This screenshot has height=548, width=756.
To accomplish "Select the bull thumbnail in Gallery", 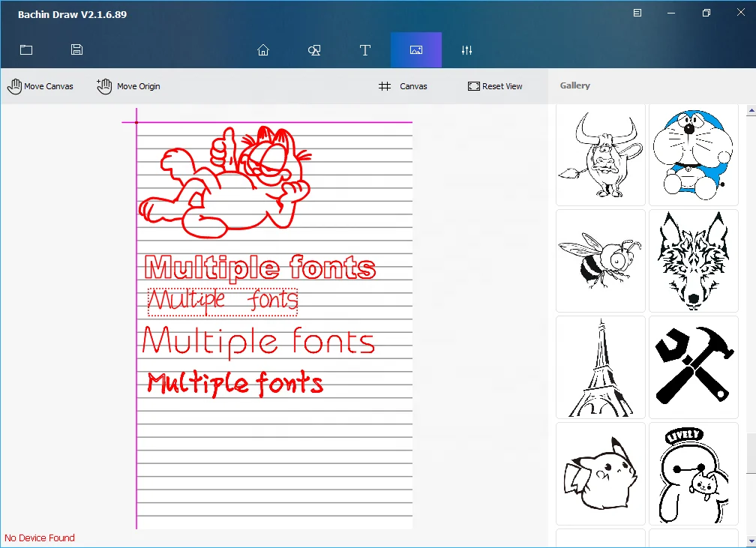I will coord(600,154).
